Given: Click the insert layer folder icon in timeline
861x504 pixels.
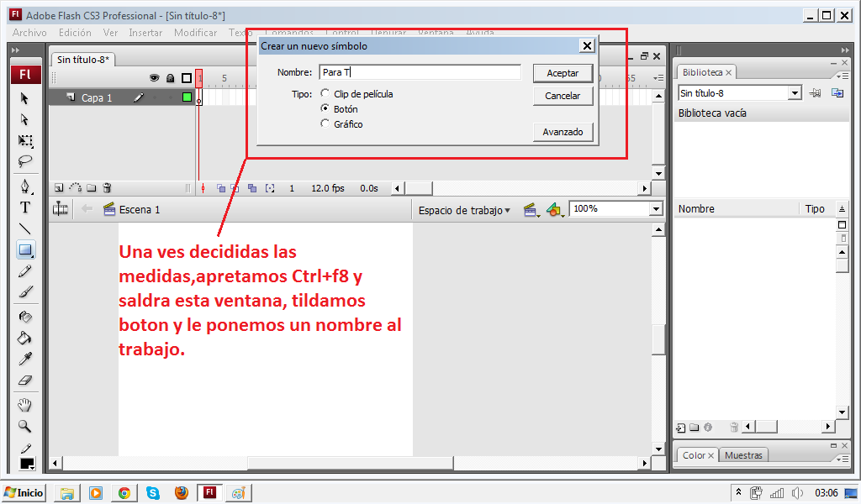Looking at the screenshot, I should tap(91, 188).
